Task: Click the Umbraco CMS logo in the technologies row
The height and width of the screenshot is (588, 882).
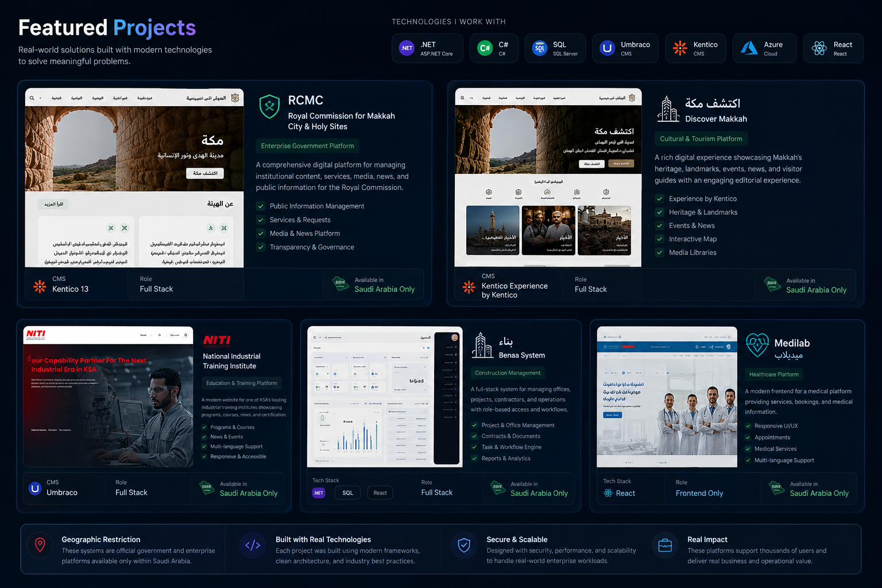Action: click(x=607, y=48)
